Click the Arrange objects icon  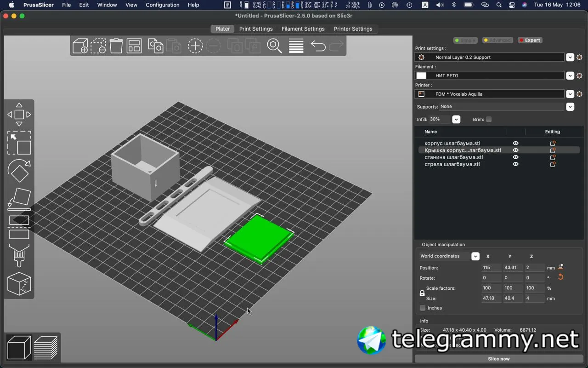click(x=134, y=46)
